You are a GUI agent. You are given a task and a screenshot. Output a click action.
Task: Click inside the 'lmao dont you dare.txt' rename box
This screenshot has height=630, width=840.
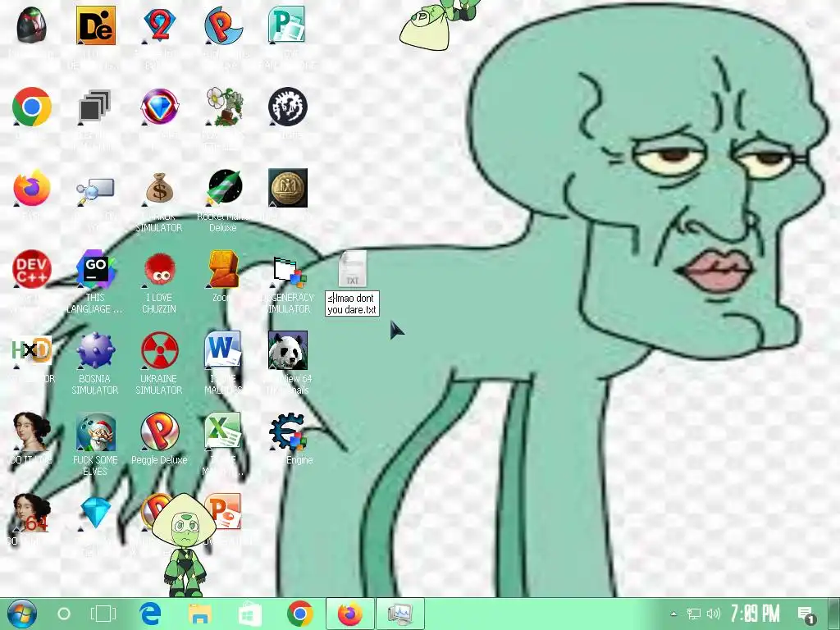(x=352, y=304)
